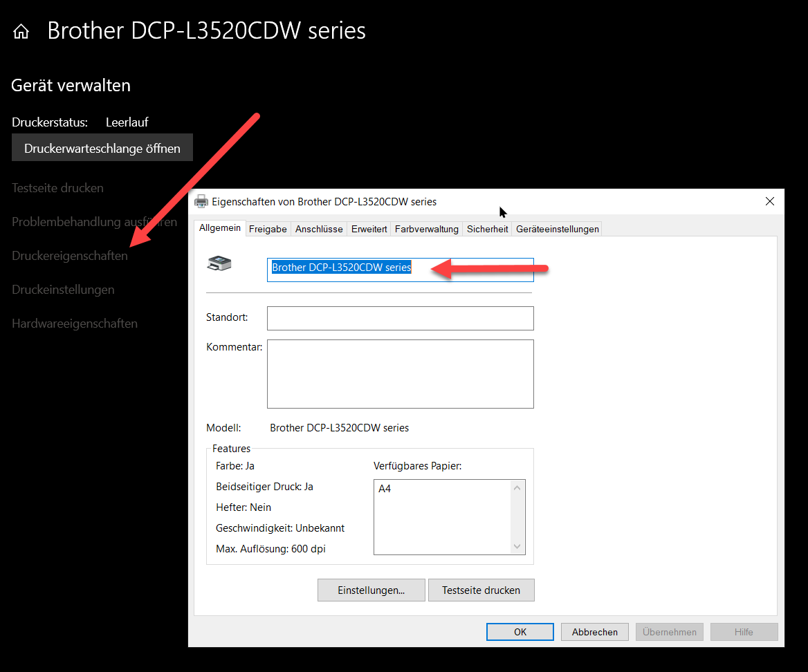808x672 pixels.
Task: Close the Eigenschaften dialog
Action: tap(770, 201)
